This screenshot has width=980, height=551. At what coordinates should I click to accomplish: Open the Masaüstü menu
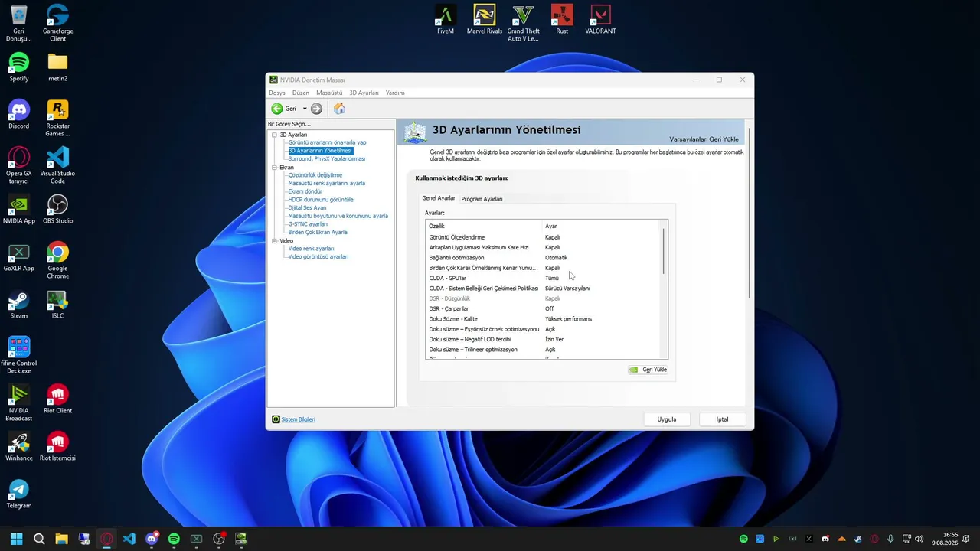(329, 93)
